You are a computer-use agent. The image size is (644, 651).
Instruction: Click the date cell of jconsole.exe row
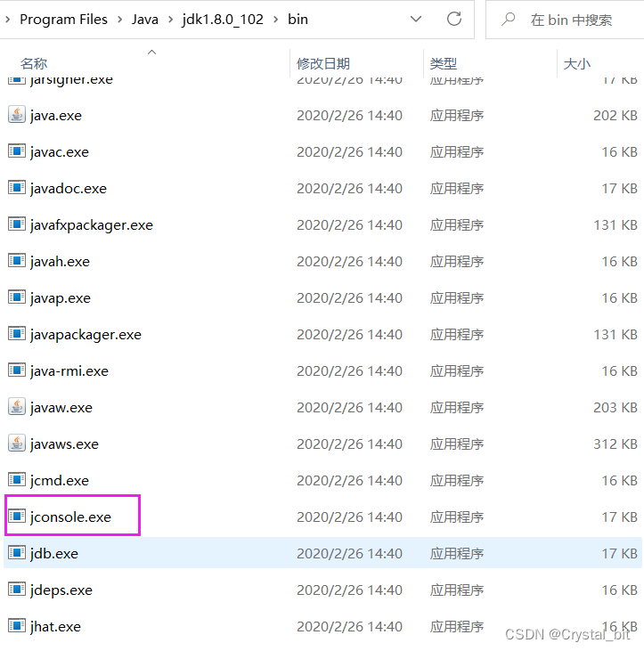coord(349,517)
